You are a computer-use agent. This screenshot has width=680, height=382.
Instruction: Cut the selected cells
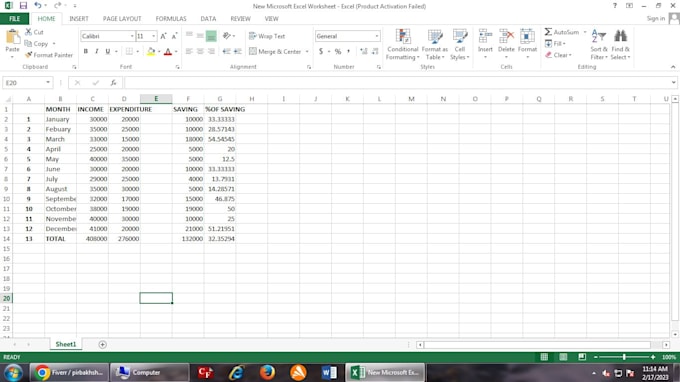coord(34,32)
